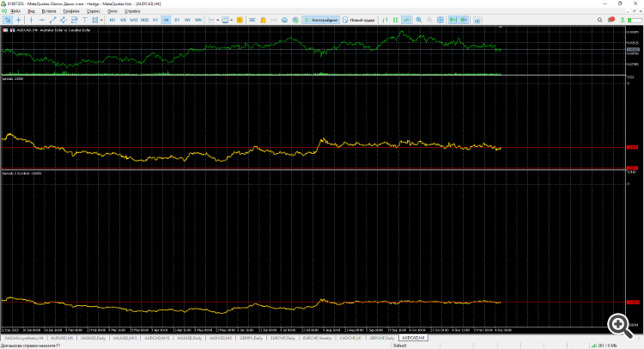Switch to GBPCHF,Daily chart tab

[x=382, y=338]
